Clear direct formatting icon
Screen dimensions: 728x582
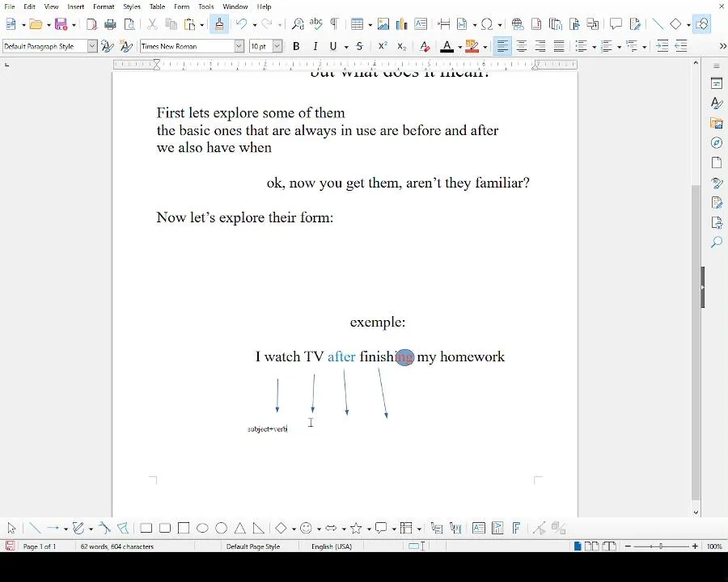pos(425,46)
